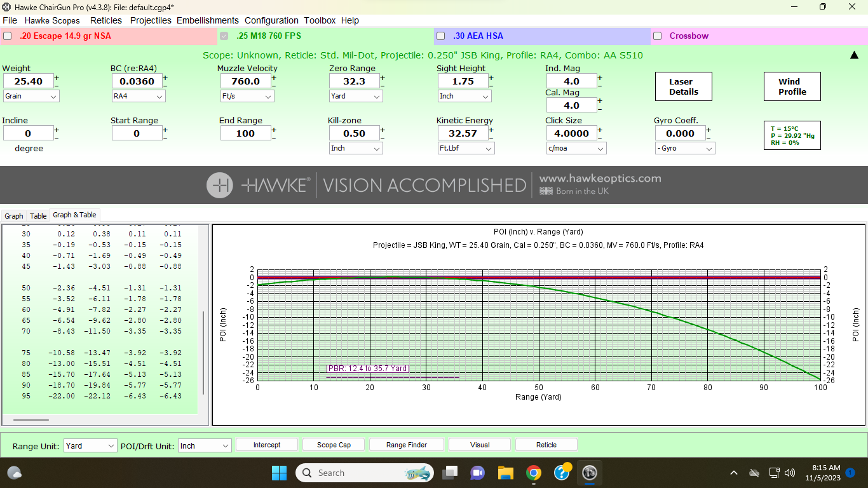Click the bottom Reticle button

pyautogui.click(x=546, y=445)
